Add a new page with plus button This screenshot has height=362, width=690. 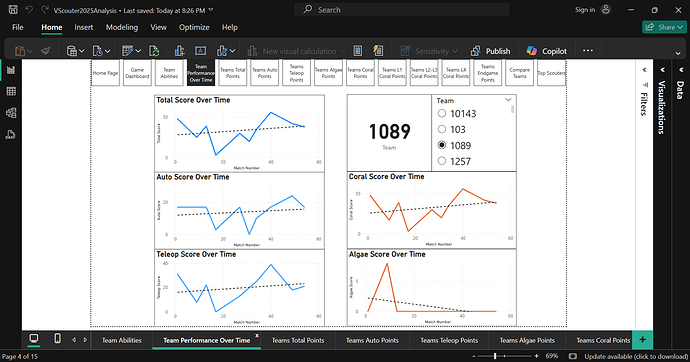pos(642,340)
